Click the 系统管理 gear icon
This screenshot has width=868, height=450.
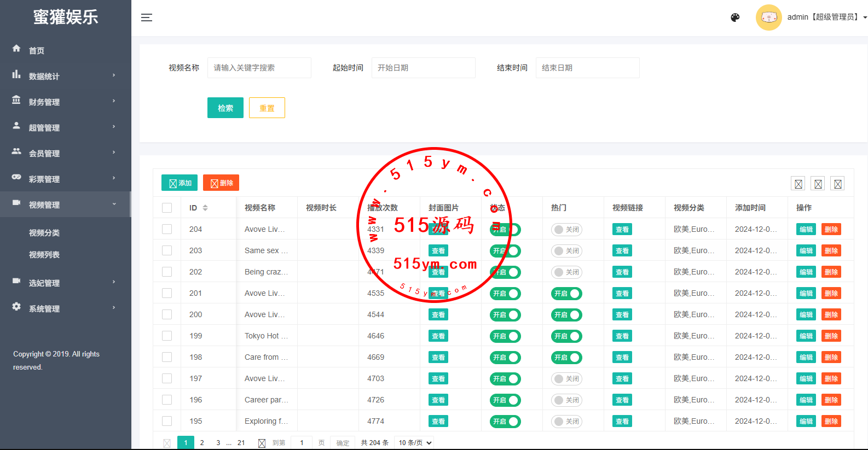coord(16,307)
